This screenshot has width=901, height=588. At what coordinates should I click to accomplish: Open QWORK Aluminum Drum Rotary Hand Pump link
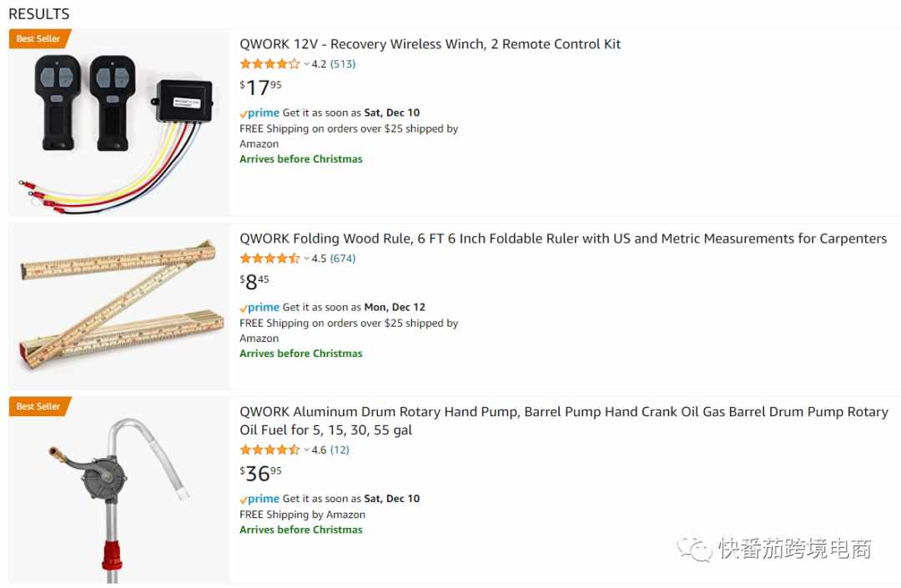(564, 420)
